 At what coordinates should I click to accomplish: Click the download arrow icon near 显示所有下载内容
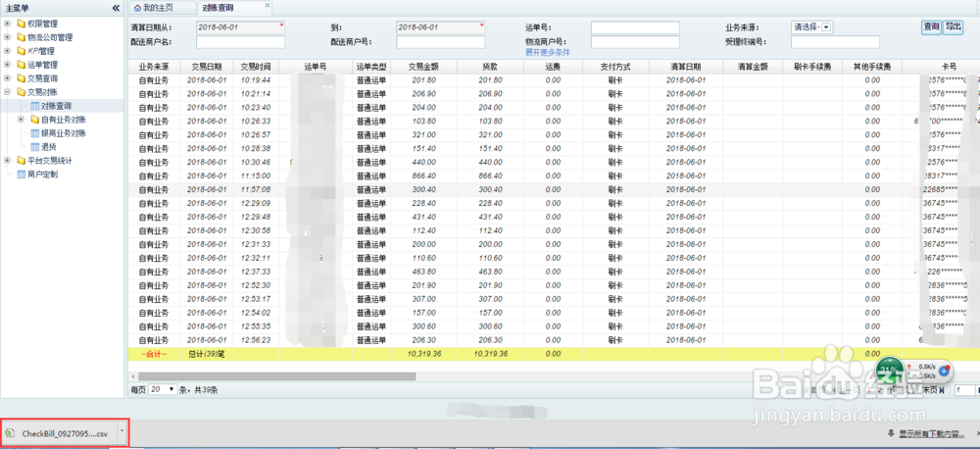pyautogui.click(x=891, y=433)
